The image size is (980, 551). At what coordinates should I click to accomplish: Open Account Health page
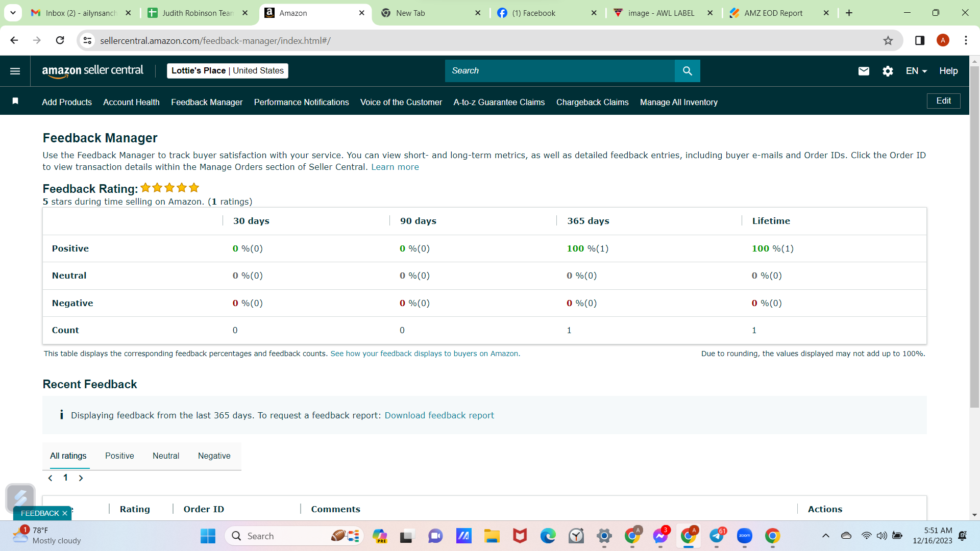(x=131, y=102)
